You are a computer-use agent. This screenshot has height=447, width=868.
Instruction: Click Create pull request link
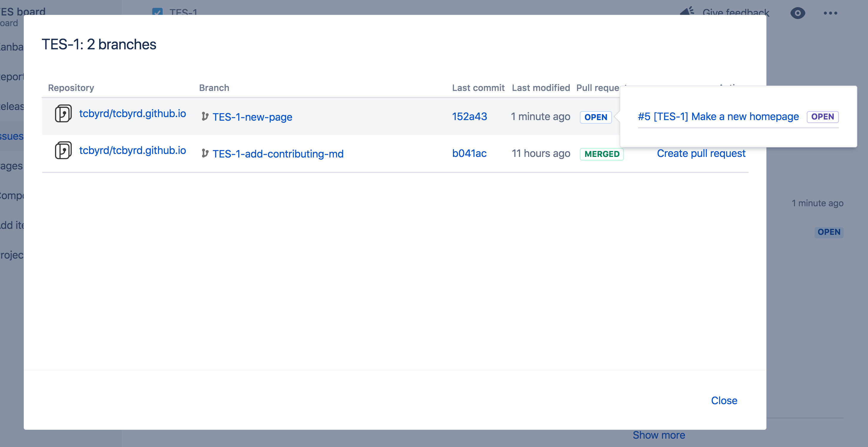(x=701, y=153)
